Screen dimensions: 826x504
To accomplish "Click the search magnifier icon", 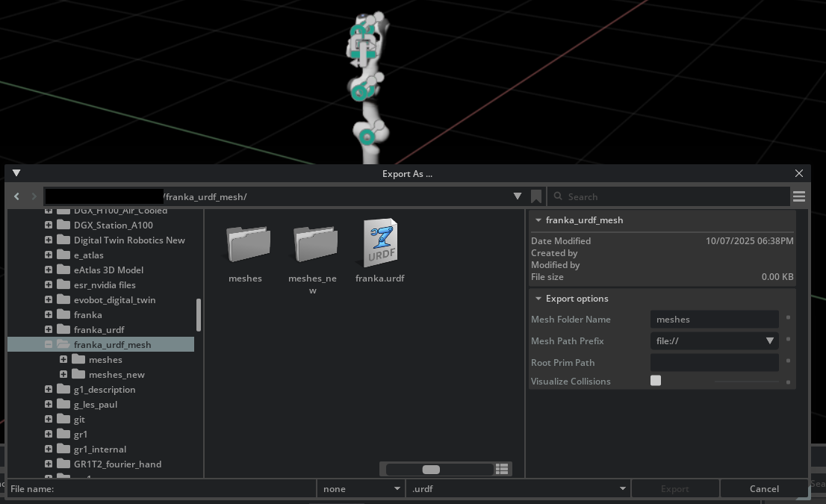I will (558, 196).
